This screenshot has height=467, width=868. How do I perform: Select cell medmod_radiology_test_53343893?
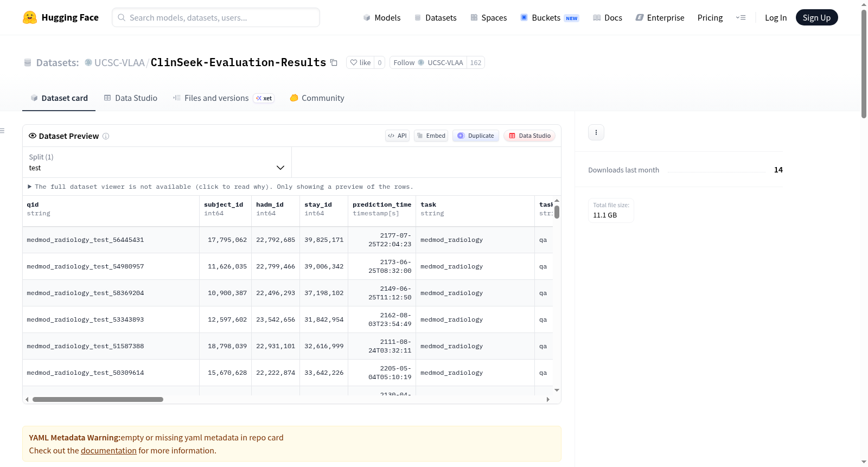[111, 319]
